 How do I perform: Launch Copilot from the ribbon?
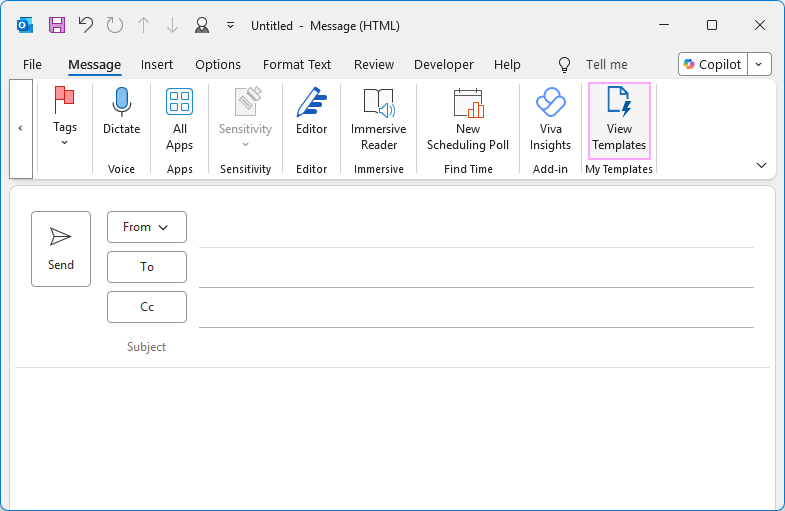coord(713,65)
